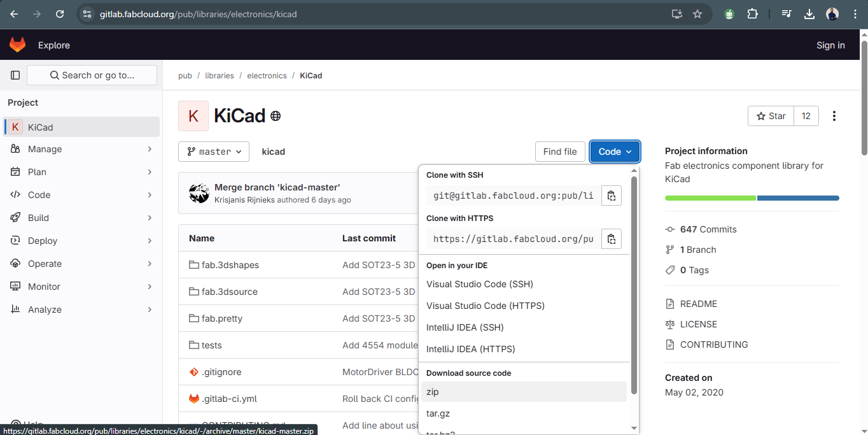The width and height of the screenshot is (868, 435).
Task: Open the browser downloads icon
Action: point(809,14)
